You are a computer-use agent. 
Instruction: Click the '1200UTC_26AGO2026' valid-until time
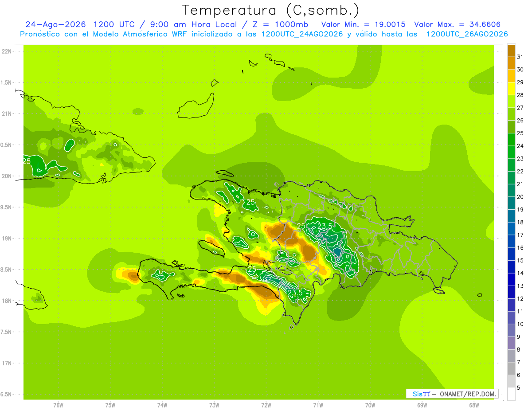coord(467,34)
